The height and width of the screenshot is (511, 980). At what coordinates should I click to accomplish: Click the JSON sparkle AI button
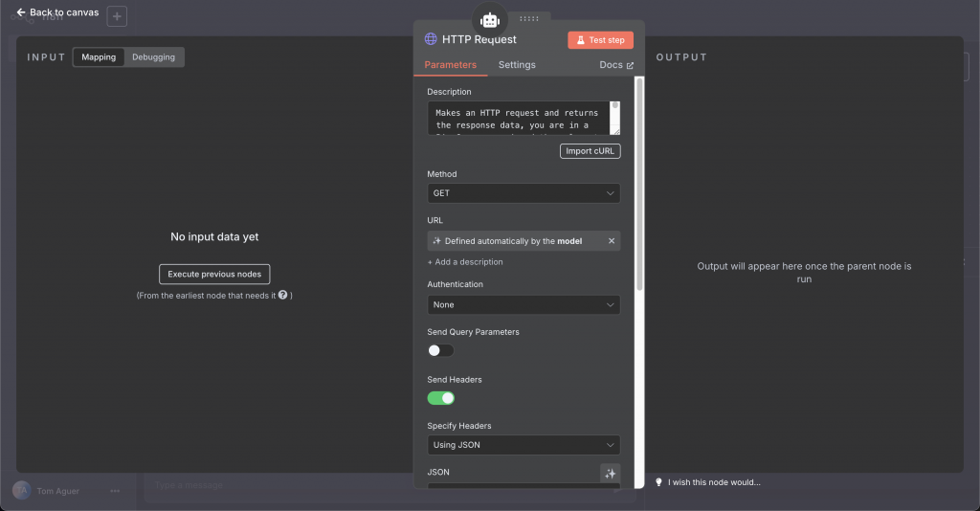click(x=610, y=474)
